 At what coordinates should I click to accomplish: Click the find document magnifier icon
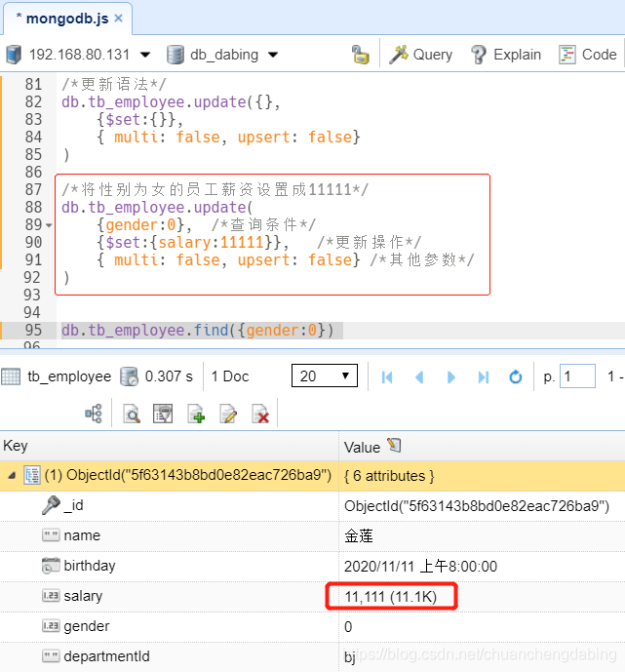[x=132, y=414]
